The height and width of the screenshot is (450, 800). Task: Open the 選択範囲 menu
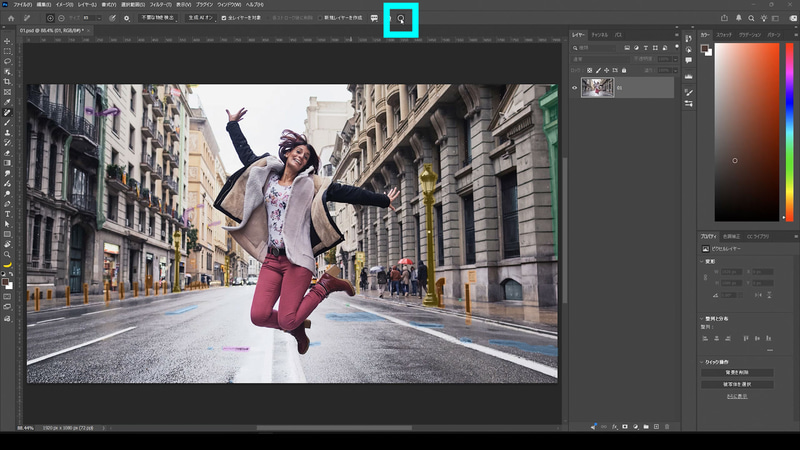pyautogui.click(x=133, y=5)
